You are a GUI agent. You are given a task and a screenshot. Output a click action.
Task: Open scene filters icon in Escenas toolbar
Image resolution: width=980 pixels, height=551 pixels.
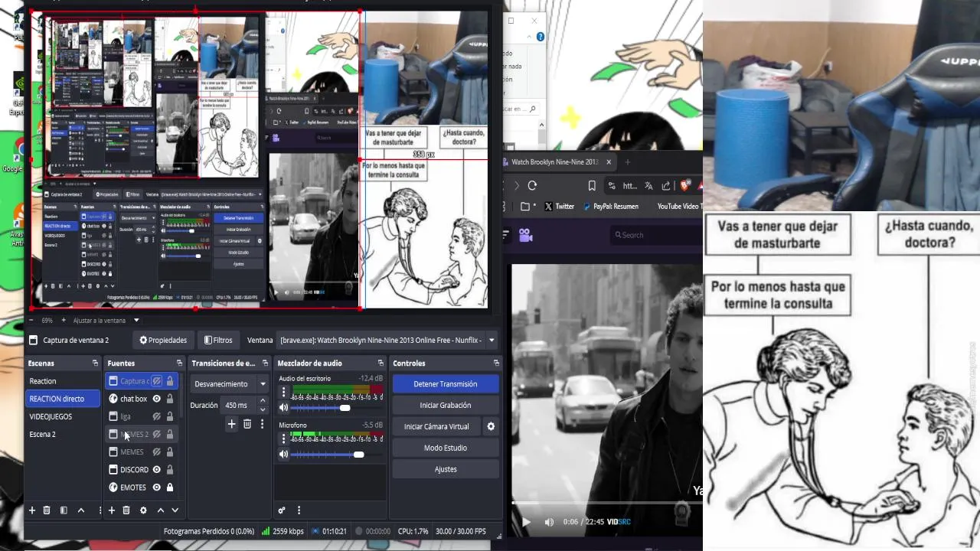tap(64, 510)
